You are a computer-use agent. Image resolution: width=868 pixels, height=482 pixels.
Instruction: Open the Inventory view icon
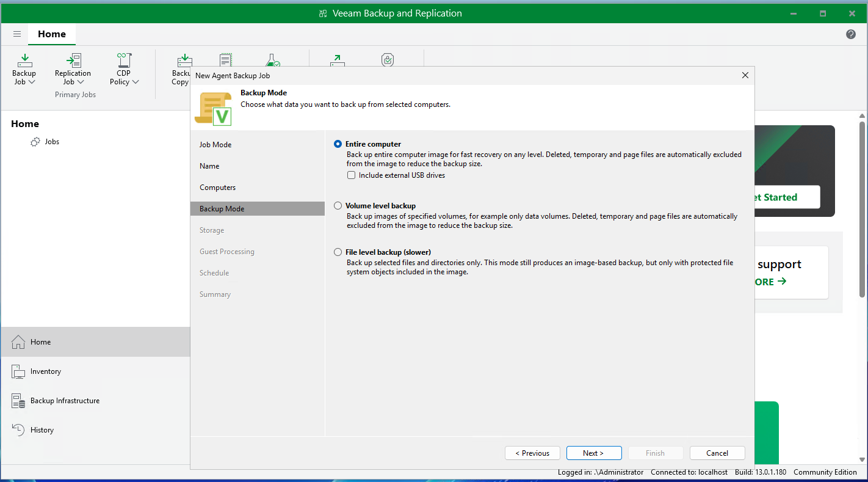click(x=18, y=371)
